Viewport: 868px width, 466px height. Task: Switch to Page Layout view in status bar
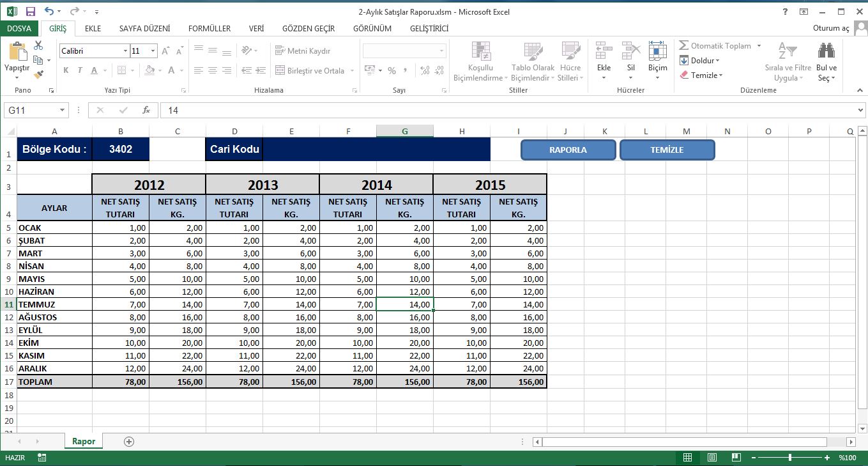(x=712, y=457)
